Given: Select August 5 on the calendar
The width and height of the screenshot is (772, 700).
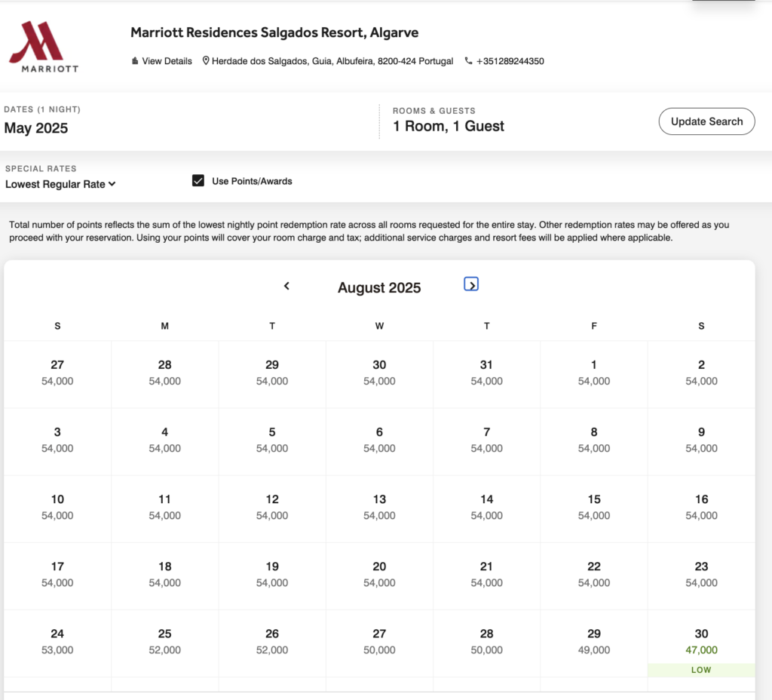Looking at the screenshot, I should (271, 441).
